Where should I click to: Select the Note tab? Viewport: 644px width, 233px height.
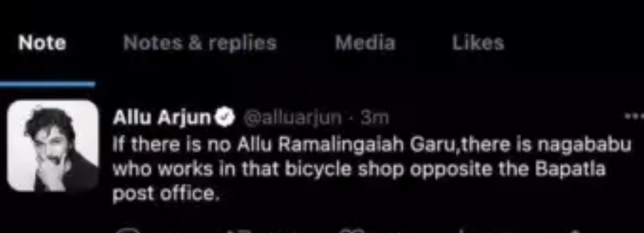click(42, 43)
